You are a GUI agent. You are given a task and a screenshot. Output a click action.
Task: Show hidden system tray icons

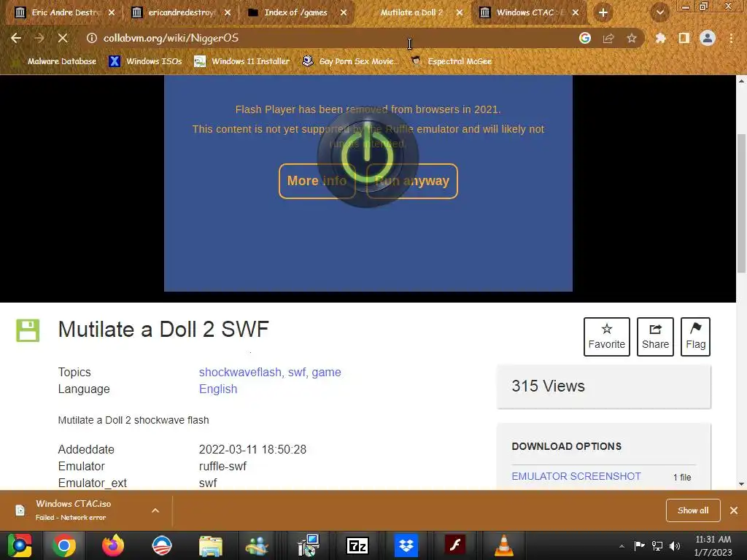point(622,546)
